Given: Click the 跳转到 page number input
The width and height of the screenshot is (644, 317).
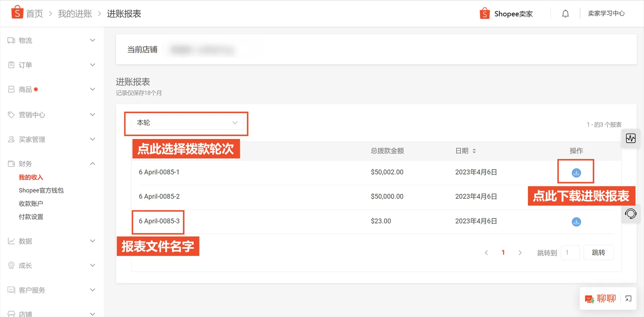Looking at the screenshot, I should point(570,252).
